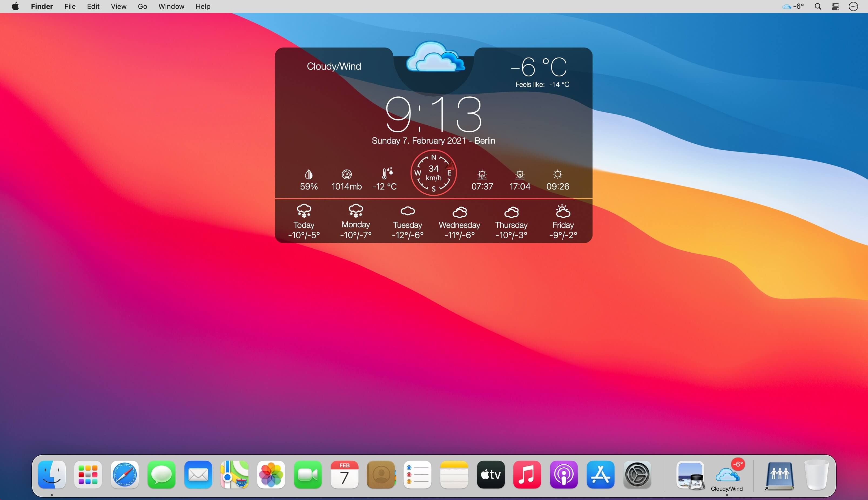The image size is (868, 500).
Task: Click the wind compass showing 34 km/h
Action: 433,173
